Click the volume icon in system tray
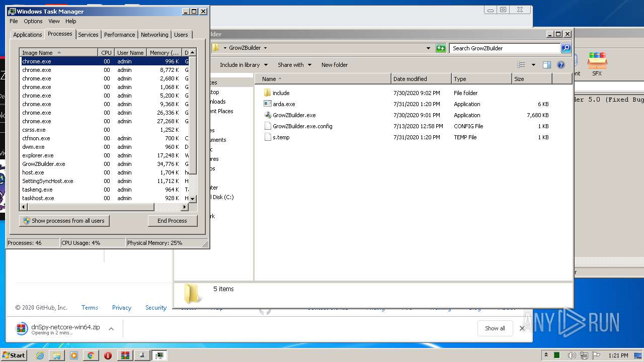Viewport: 644px width, 362px height. [572, 355]
